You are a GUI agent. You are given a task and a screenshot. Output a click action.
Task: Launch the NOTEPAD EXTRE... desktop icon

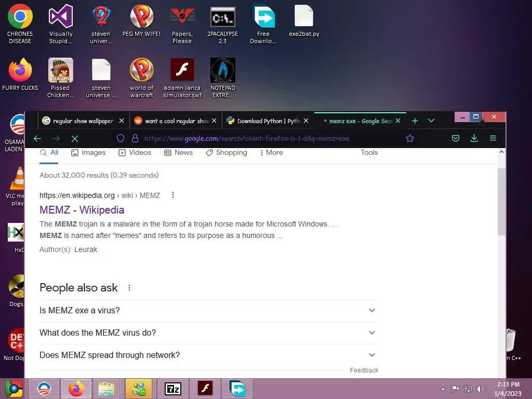[x=222, y=78]
